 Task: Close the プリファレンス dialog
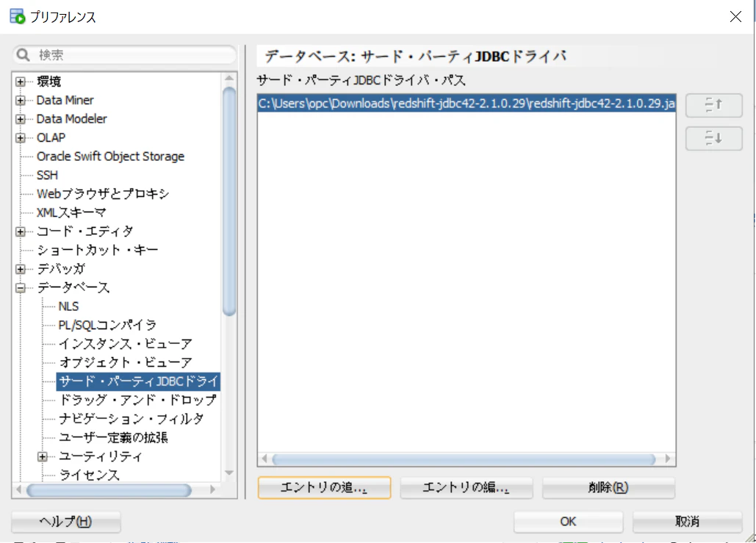[x=735, y=17]
